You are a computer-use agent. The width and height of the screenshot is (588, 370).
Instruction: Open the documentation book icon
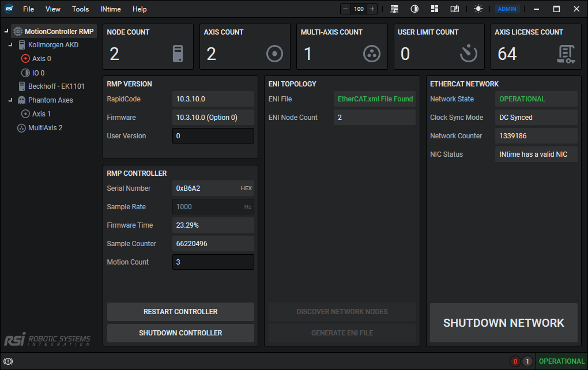455,9
